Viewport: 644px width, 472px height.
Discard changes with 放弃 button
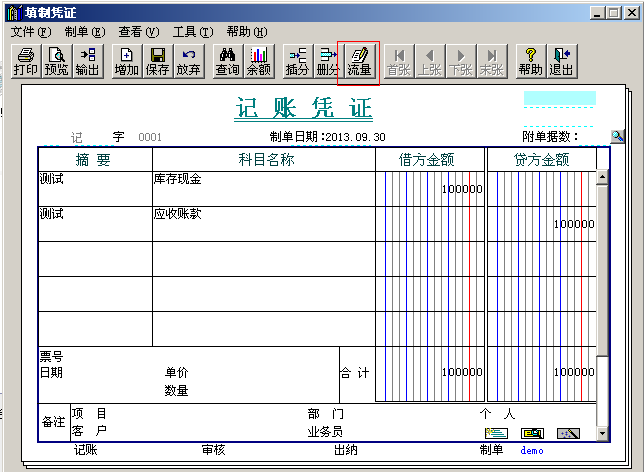click(189, 61)
